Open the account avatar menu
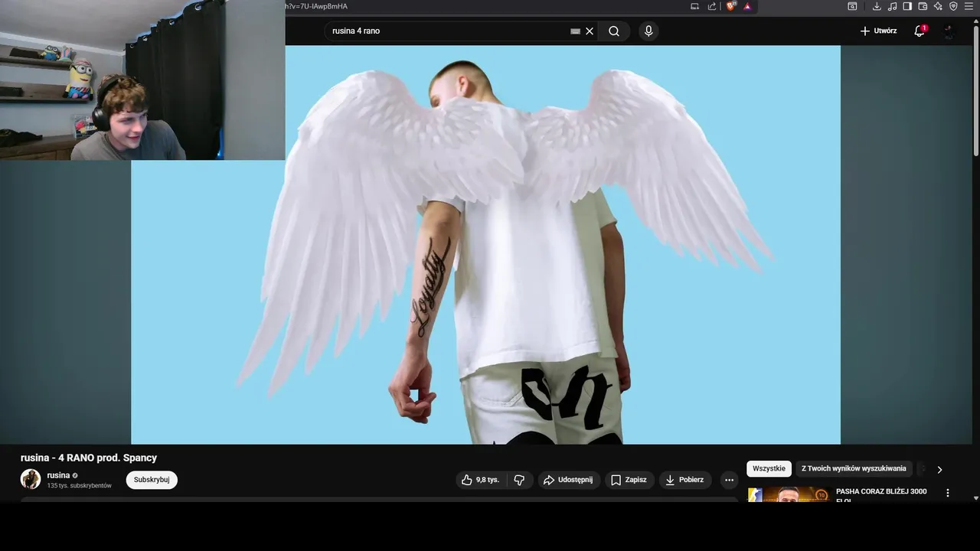Viewport: 980px width, 551px height. (x=949, y=31)
